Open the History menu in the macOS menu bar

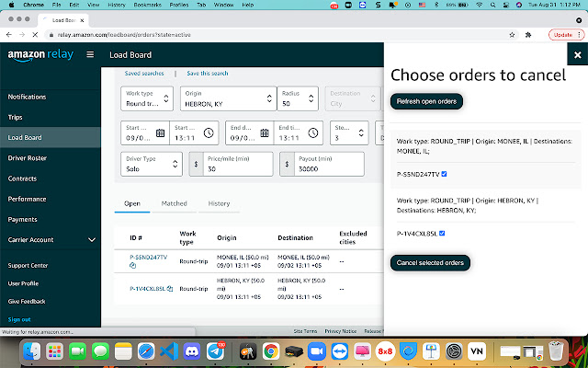[117, 5]
